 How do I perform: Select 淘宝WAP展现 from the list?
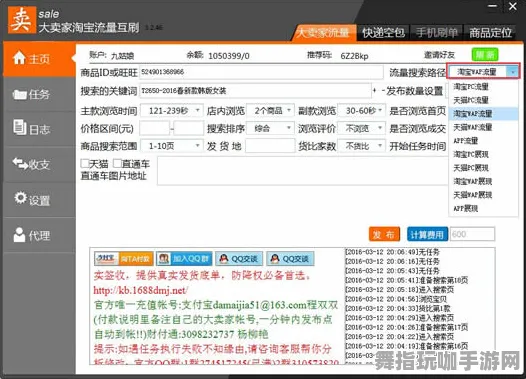[x=483, y=181]
